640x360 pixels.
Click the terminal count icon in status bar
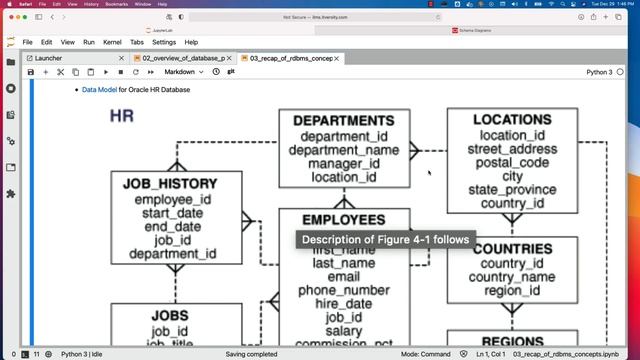(25, 354)
